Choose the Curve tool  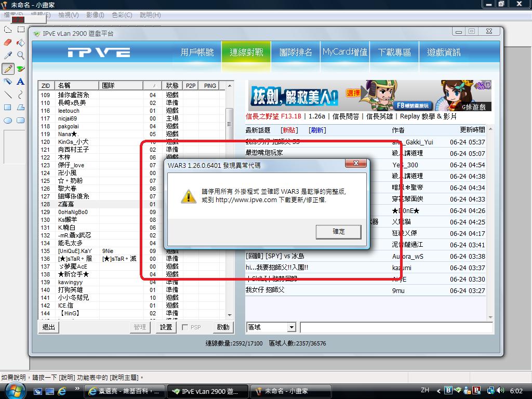[21, 95]
